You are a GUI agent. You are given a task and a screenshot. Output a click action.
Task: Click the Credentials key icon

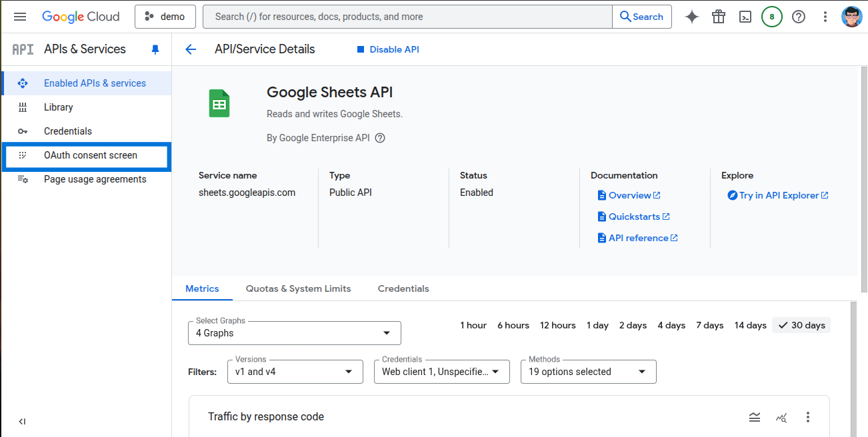tap(23, 131)
